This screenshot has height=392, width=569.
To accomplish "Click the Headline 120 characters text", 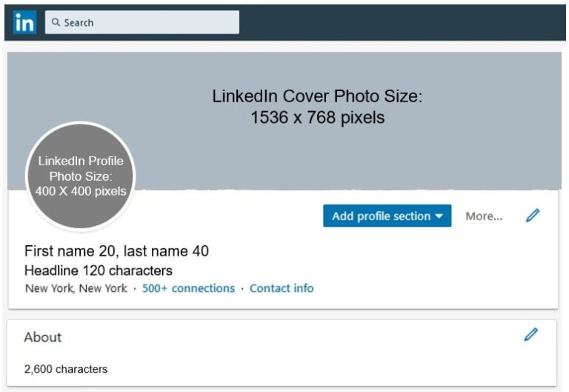I will [99, 270].
